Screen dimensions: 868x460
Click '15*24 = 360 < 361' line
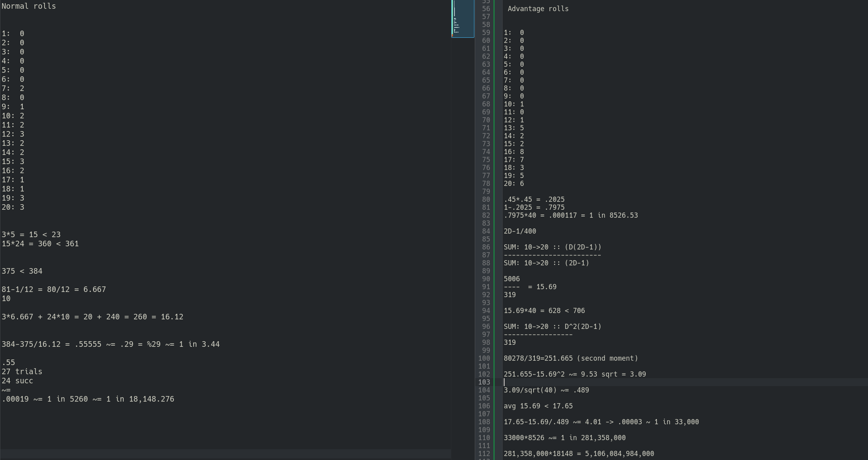tap(40, 244)
